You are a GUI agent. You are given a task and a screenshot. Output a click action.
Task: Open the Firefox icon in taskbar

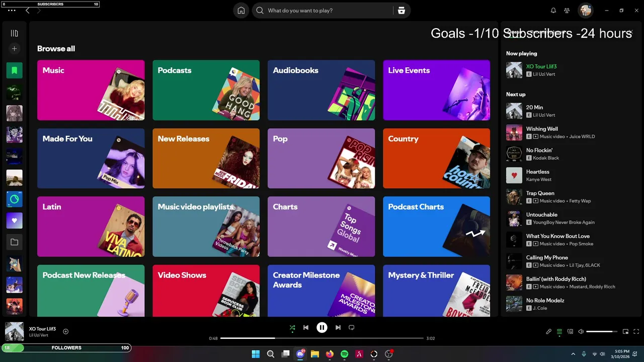click(x=330, y=354)
